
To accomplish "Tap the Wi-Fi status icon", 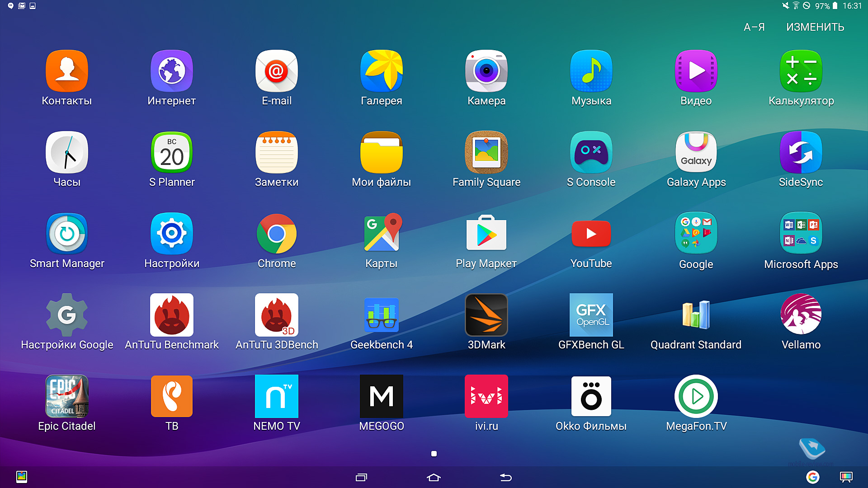I will [x=796, y=6].
